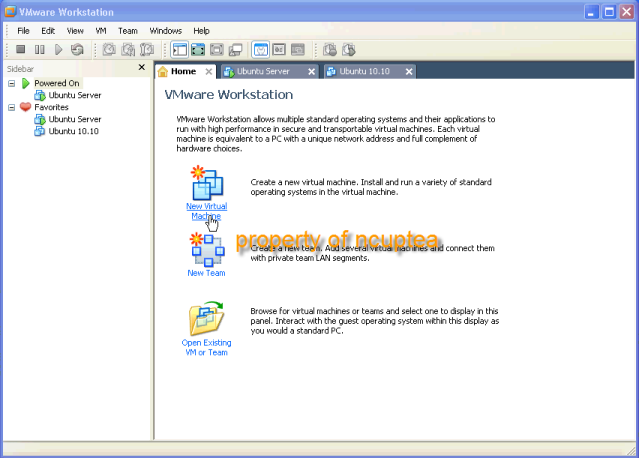Screen dimensions: 639x458
Task: Click the resize grip at window corner
Action: click(x=631, y=450)
